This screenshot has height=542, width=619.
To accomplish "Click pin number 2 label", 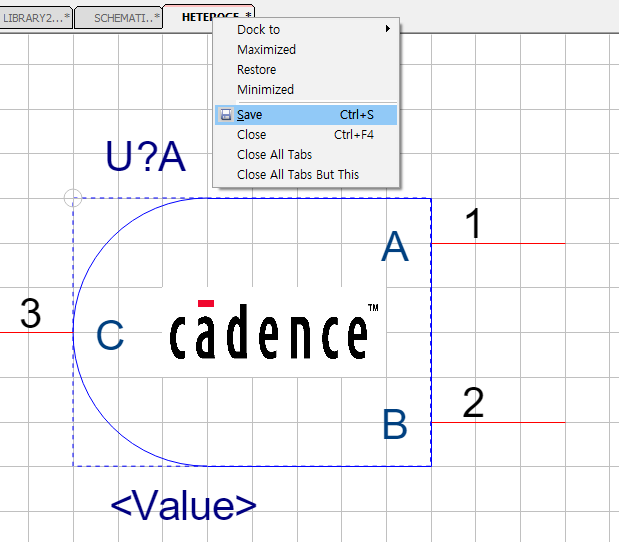I will 473,403.
